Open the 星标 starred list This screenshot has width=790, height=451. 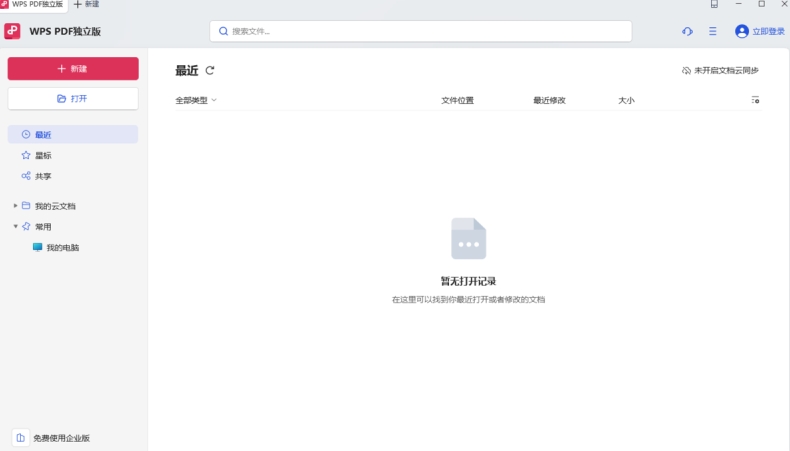click(43, 156)
